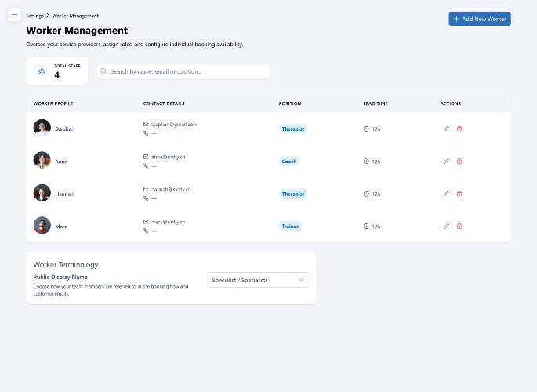Open the edit form for Marc
Viewport: 537px width, 392px height.
pyautogui.click(x=446, y=227)
